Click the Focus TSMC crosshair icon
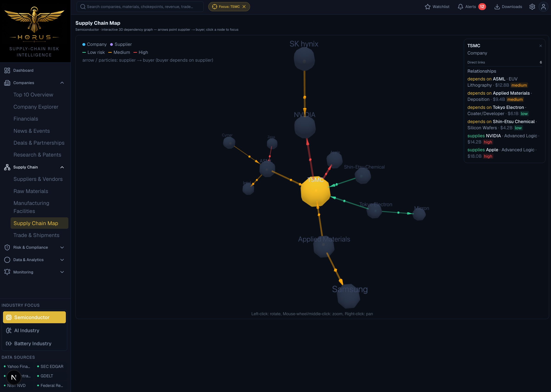The image size is (551, 392). click(214, 7)
